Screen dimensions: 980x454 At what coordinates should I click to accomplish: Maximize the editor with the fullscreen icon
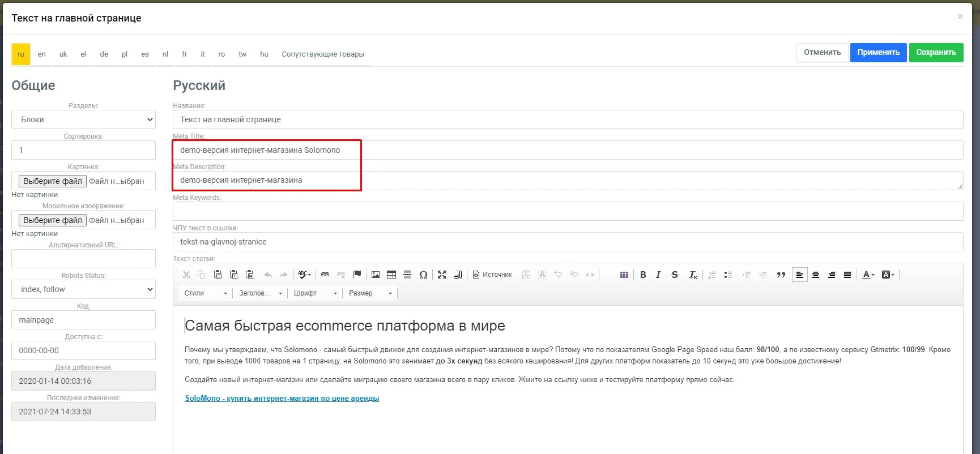tap(442, 275)
